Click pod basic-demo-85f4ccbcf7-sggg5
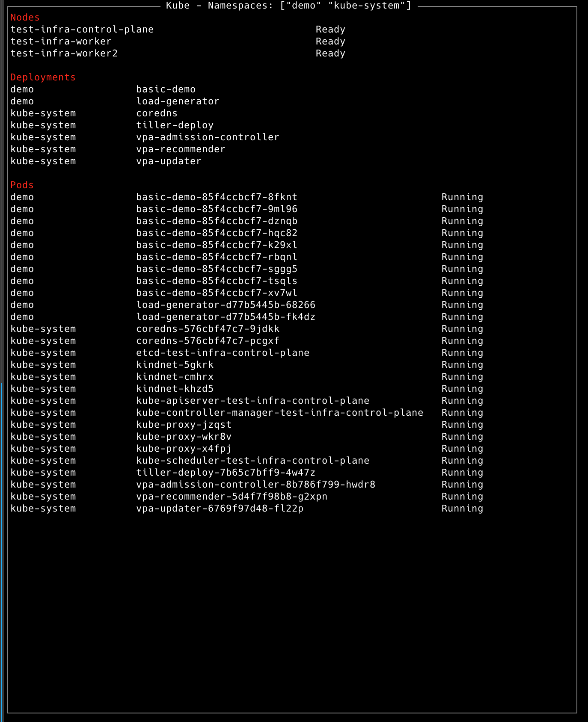The width and height of the screenshot is (588, 722). pyautogui.click(x=217, y=269)
